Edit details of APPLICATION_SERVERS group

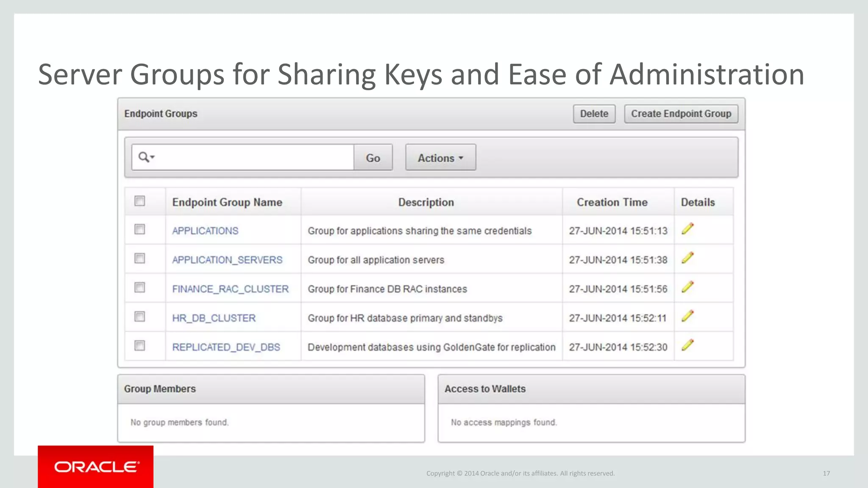point(687,258)
